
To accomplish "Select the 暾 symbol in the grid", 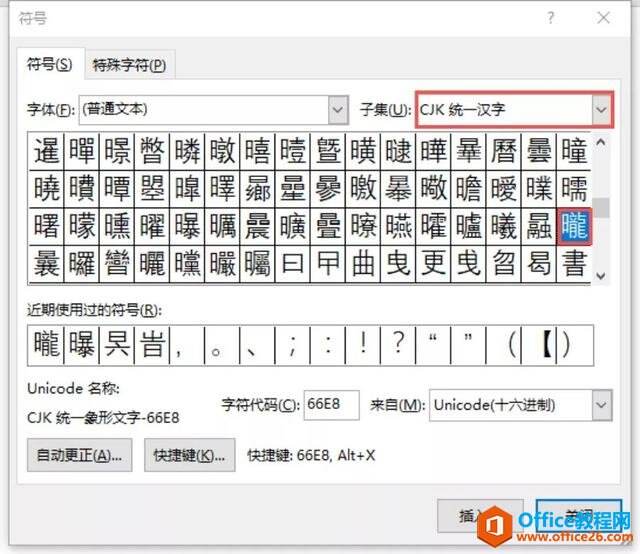I will click(222, 151).
